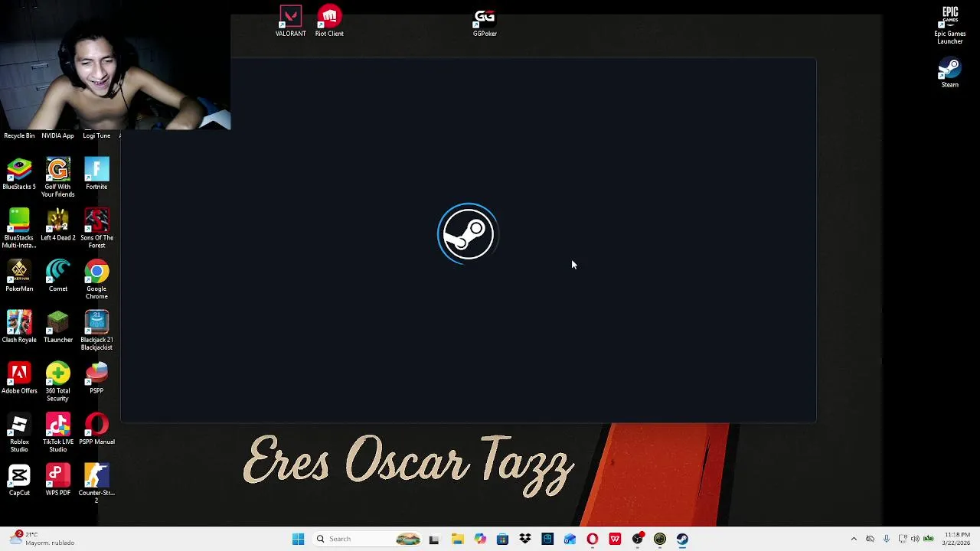
Task: Check the battery status tray icon
Action: 929,539
